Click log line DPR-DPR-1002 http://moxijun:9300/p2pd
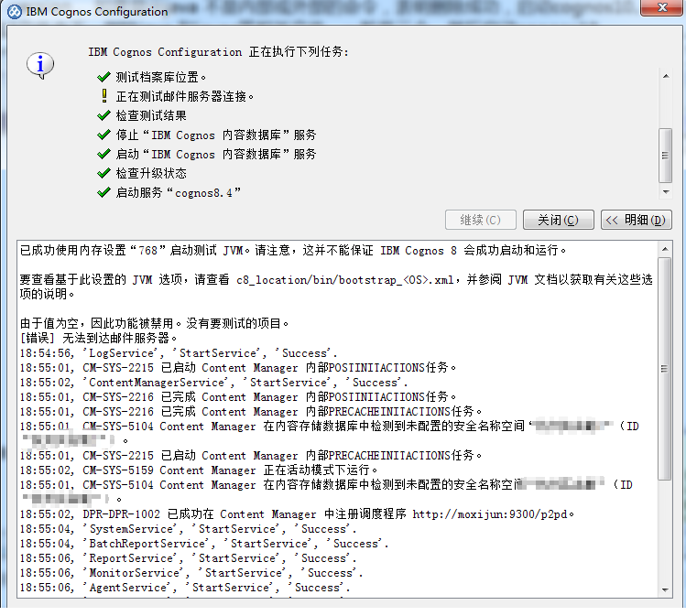The height and width of the screenshot is (616, 686). pos(297,514)
